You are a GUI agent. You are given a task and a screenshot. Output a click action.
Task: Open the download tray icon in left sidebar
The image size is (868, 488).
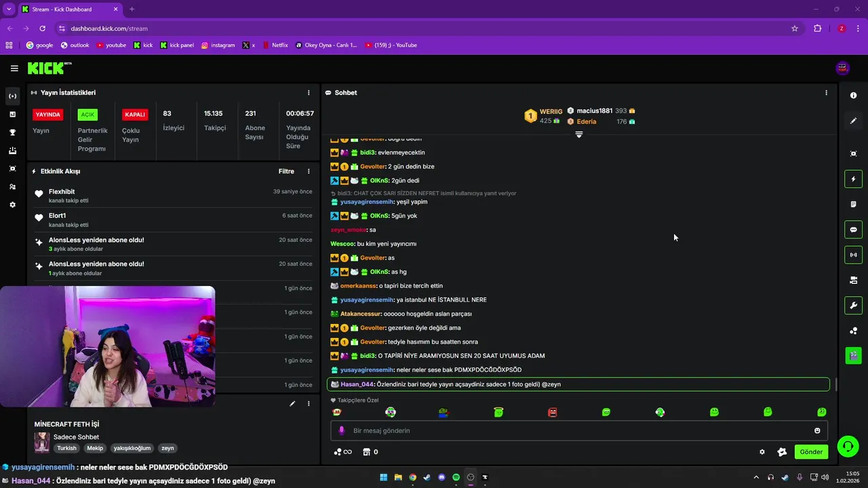point(12,150)
